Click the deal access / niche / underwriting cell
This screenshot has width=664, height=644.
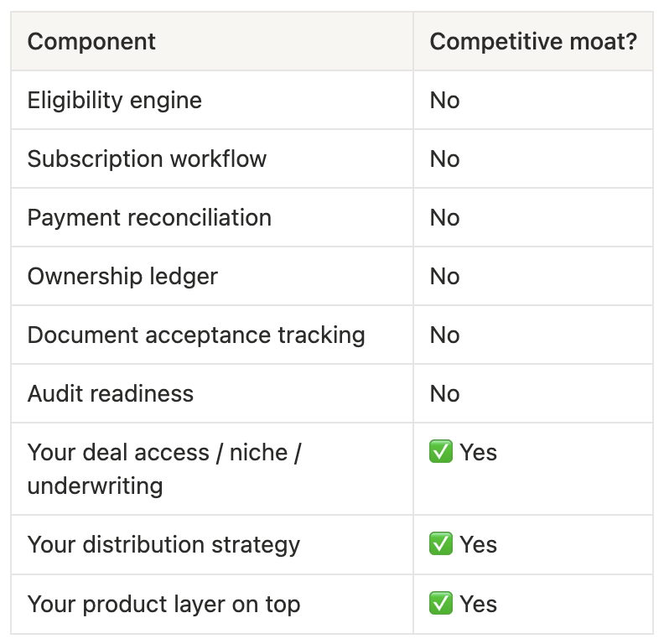[x=164, y=469]
